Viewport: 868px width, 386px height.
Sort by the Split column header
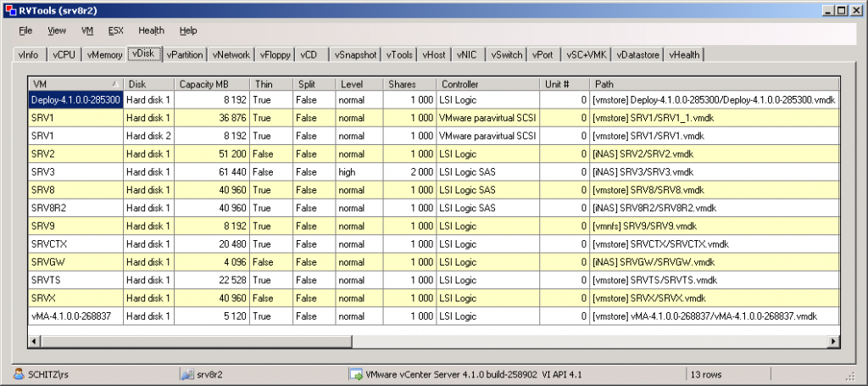point(314,84)
